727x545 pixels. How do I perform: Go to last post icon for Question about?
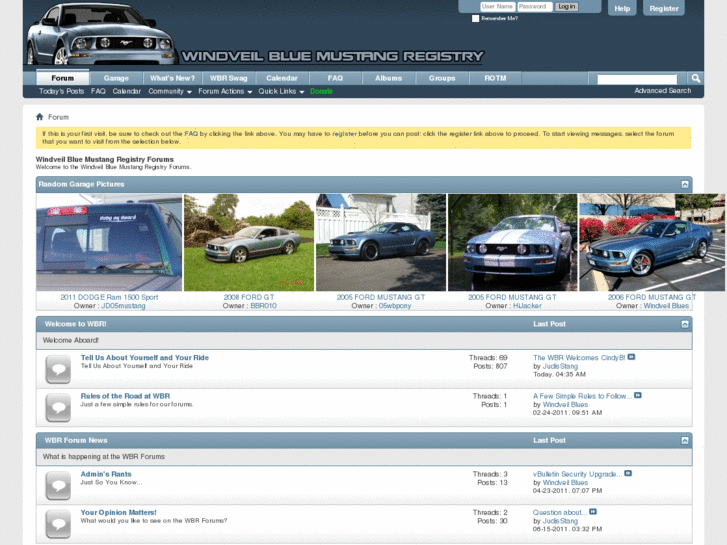tap(593, 512)
